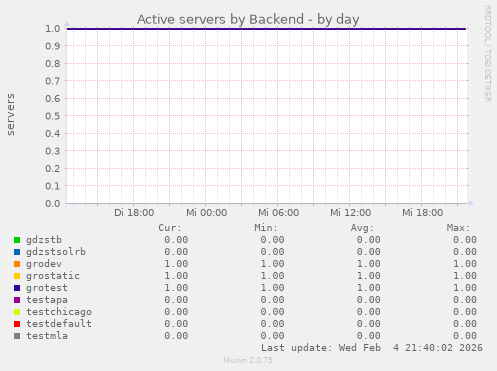
Task: Click the Last update timestamp text
Action: coord(372,348)
